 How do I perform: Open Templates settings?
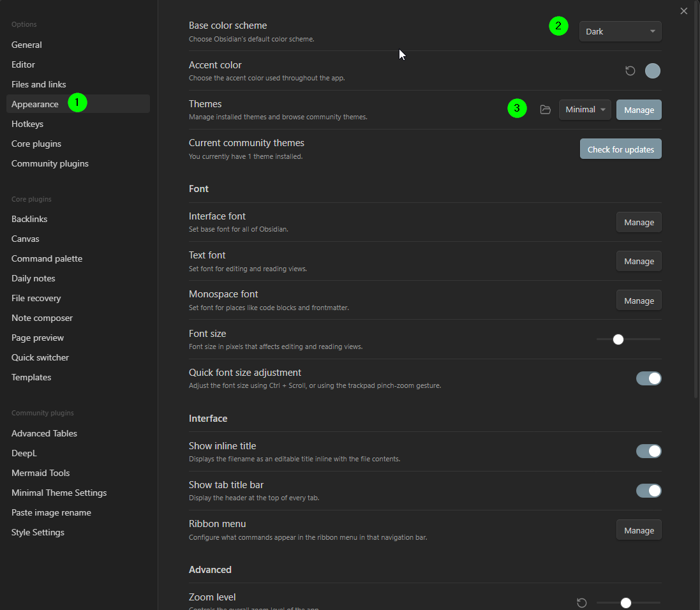(x=78, y=377)
